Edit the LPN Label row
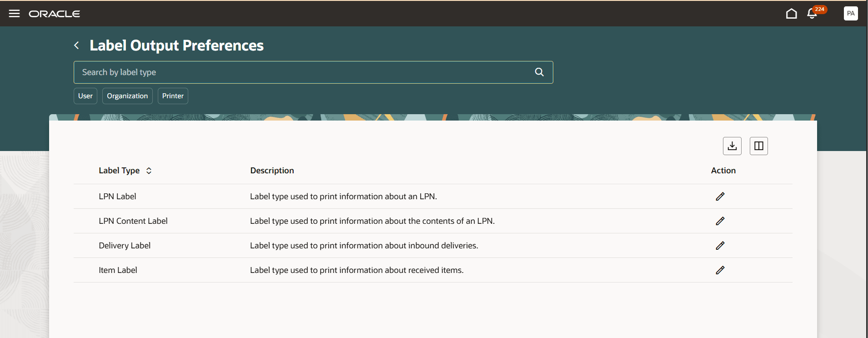Image resolution: width=868 pixels, height=338 pixels. pos(720,197)
